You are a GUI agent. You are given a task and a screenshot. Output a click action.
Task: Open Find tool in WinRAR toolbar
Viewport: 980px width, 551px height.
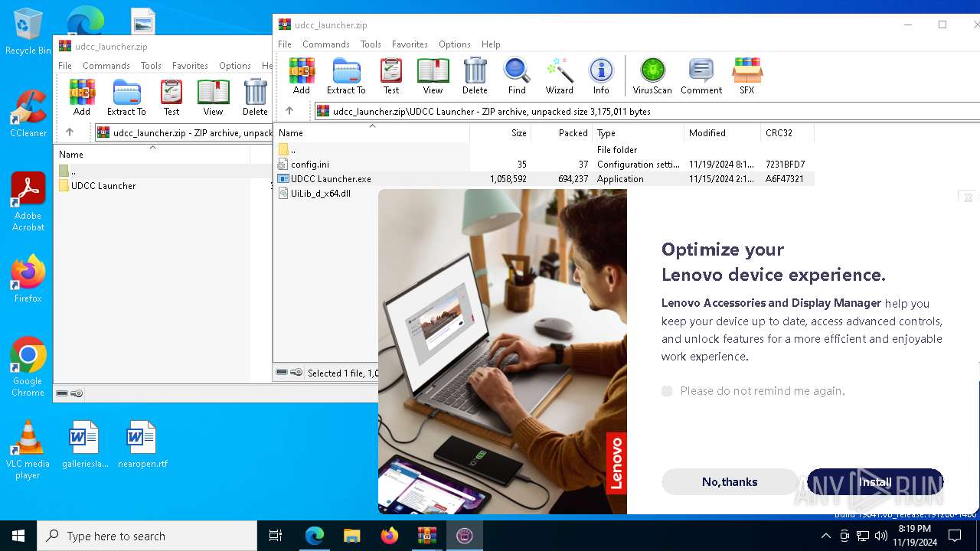(517, 76)
